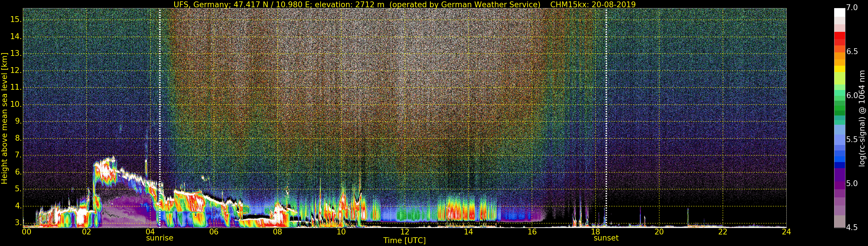
Task: Click the "Time [UTC]" axis label
Action: pyautogui.click(x=404, y=241)
